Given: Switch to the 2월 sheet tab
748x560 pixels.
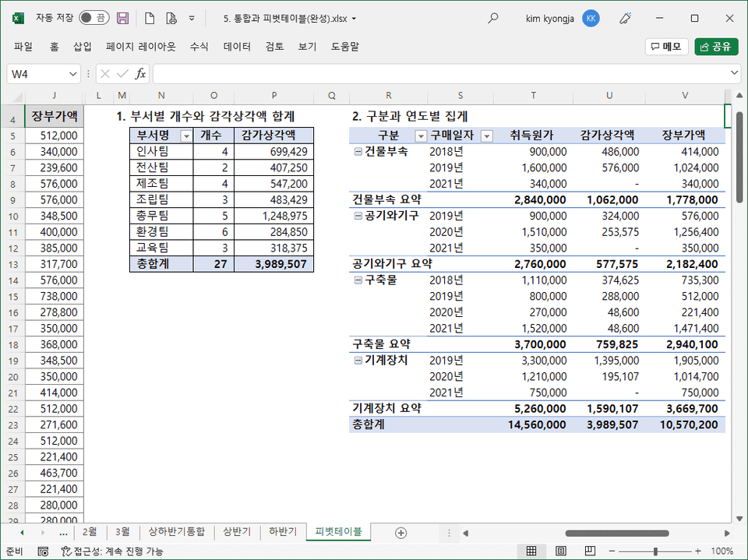Looking at the screenshot, I should point(90,531).
